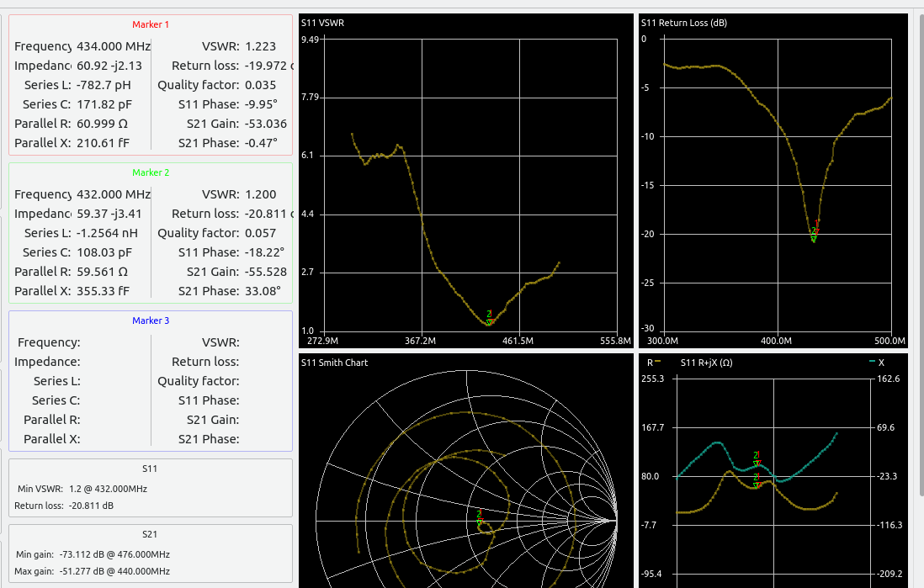Click Marker 1 Parallel R value 60.999 Ω
Viewport: 924px width, 588px height.
click(x=102, y=124)
